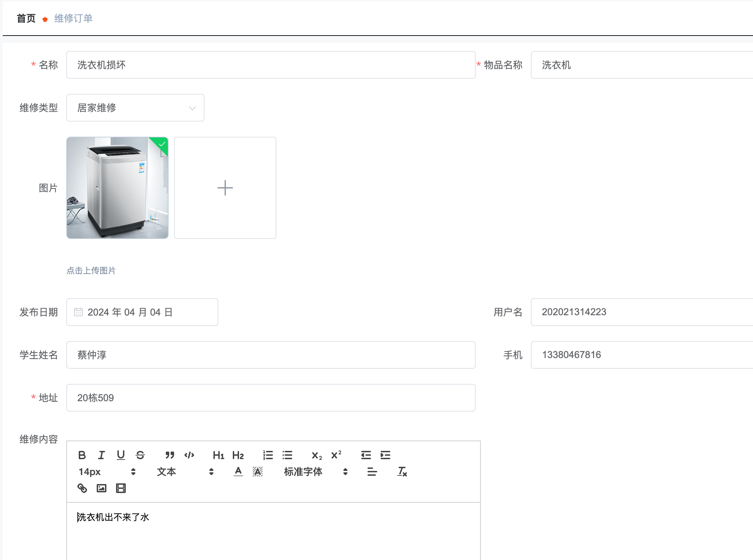Insert hyperlink in editor

[82, 488]
